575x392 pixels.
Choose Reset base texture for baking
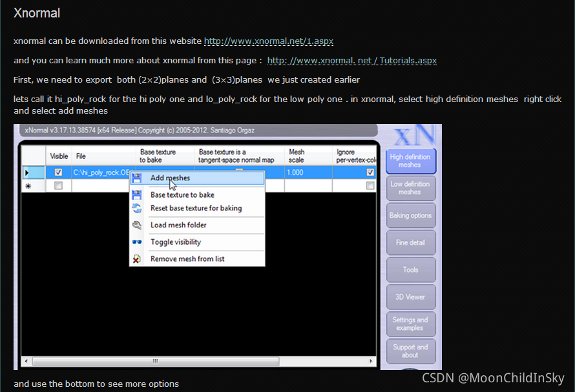197,209
